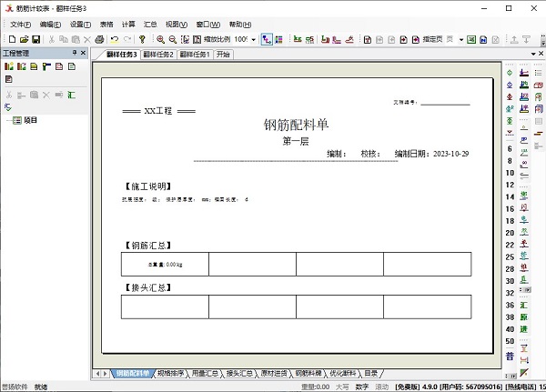Choose rebar diameter 16 in right toolbar
Viewport: 546px width, 392px height.
click(510, 209)
